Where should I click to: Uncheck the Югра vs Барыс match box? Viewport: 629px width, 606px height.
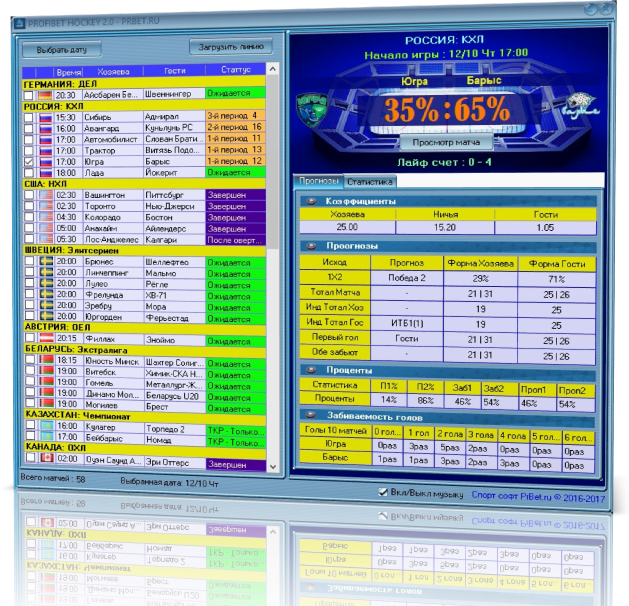pyautogui.click(x=29, y=162)
